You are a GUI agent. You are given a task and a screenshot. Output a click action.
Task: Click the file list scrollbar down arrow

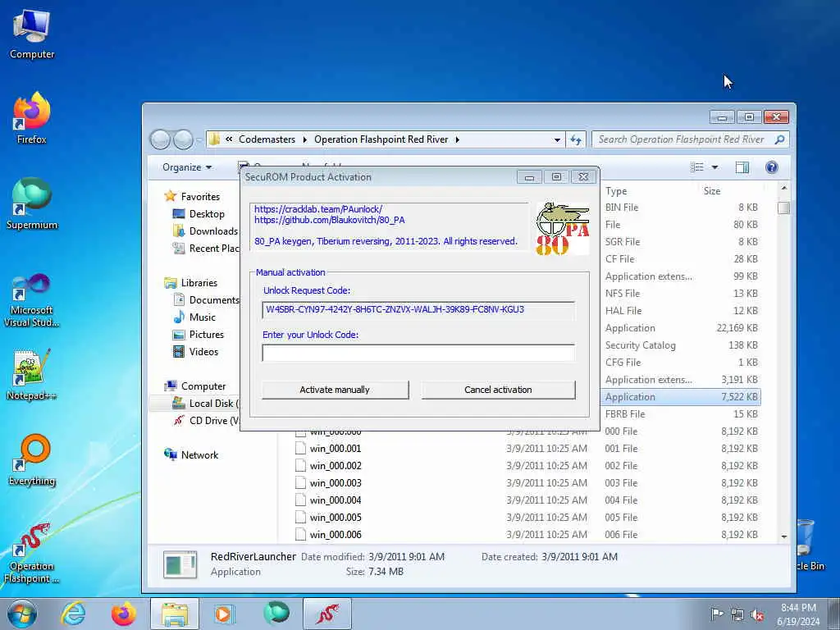(x=783, y=536)
